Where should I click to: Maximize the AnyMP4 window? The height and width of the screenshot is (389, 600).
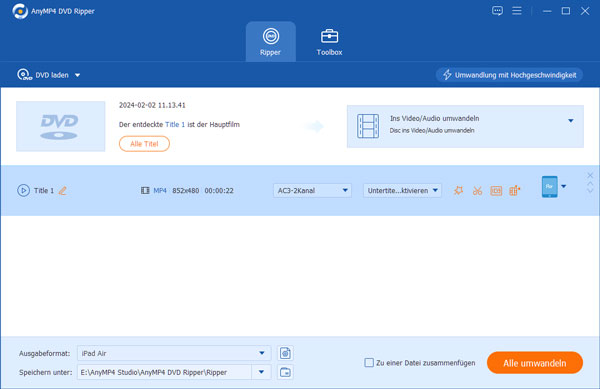pos(566,11)
